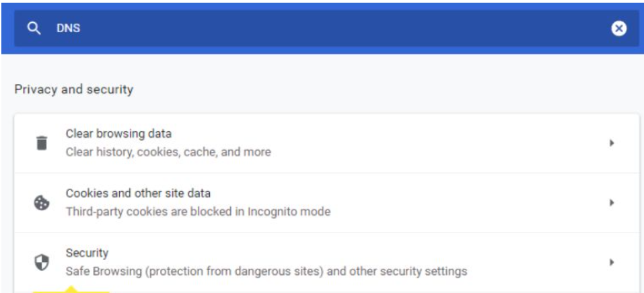Click blank space in the Clear browsing data row
This screenshot has width=644, height=293.
pyautogui.click(x=437, y=143)
